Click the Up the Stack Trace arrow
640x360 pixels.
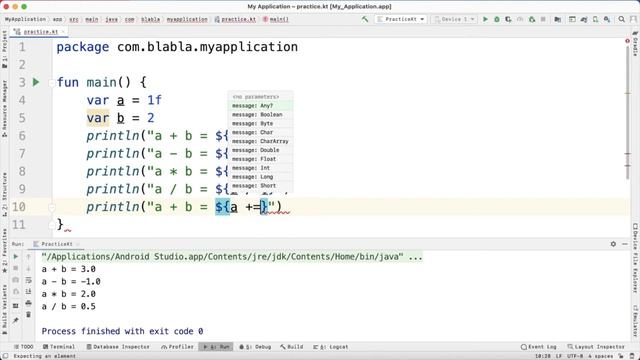28,256
